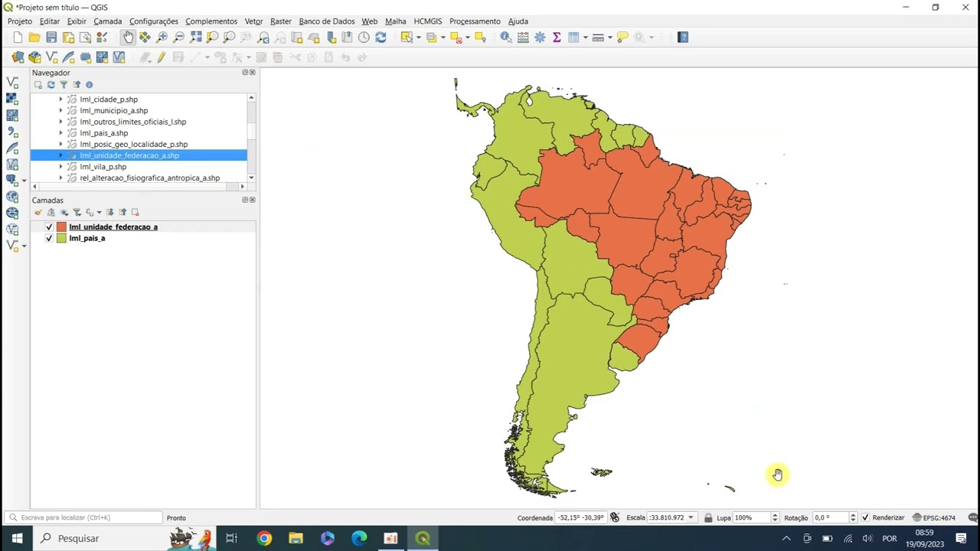Open the measure tool dropdown arrow
This screenshot has height=551, width=980.
click(x=609, y=37)
